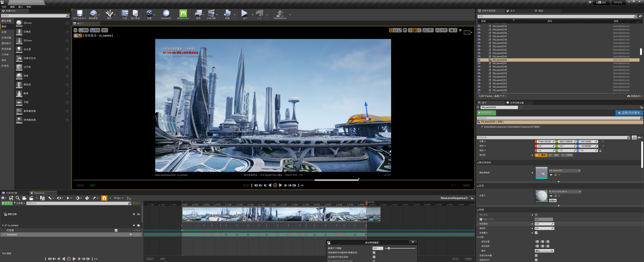The image size is (644, 262).
Task: Open the M_Fye_Vista_Walls material dropdown
Action: [565, 192]
